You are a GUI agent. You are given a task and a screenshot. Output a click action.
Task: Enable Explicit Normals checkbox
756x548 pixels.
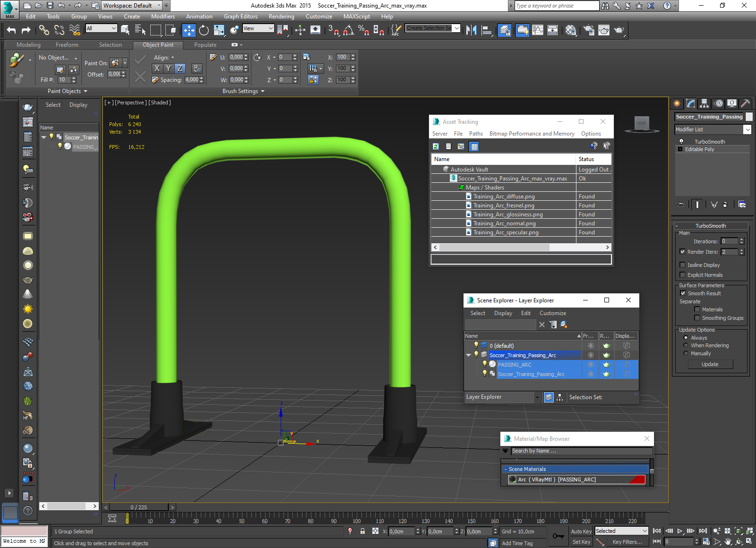pos(682,275)
